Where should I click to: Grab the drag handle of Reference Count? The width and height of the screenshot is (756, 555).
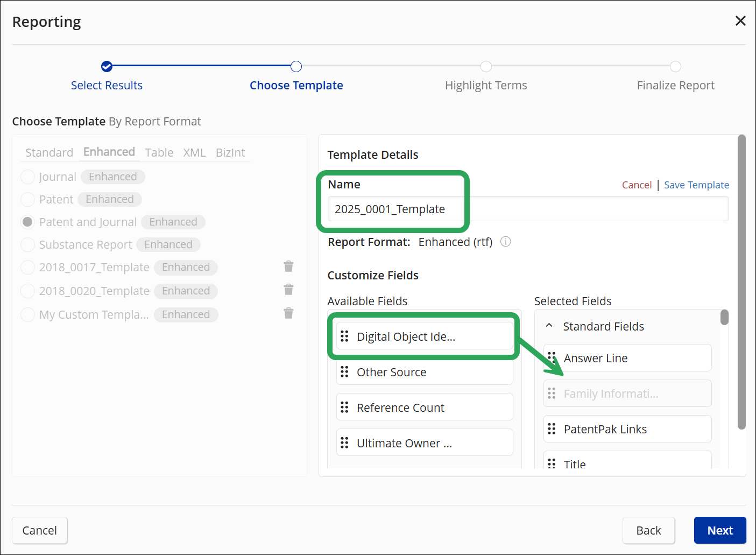[x=344, y=408]
